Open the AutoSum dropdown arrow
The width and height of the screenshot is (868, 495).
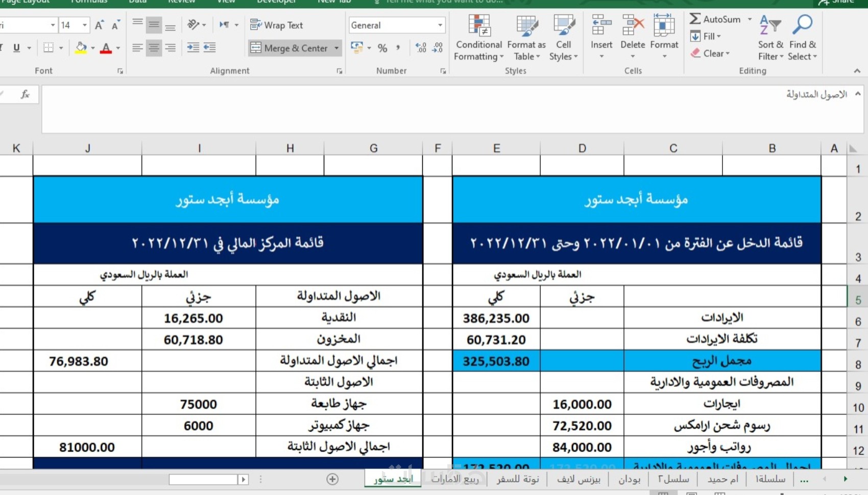pyautogui.click(x=750, y=19)
